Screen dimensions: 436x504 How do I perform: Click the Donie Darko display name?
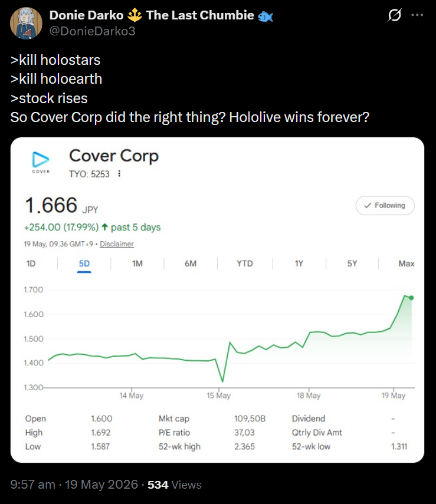86,15
